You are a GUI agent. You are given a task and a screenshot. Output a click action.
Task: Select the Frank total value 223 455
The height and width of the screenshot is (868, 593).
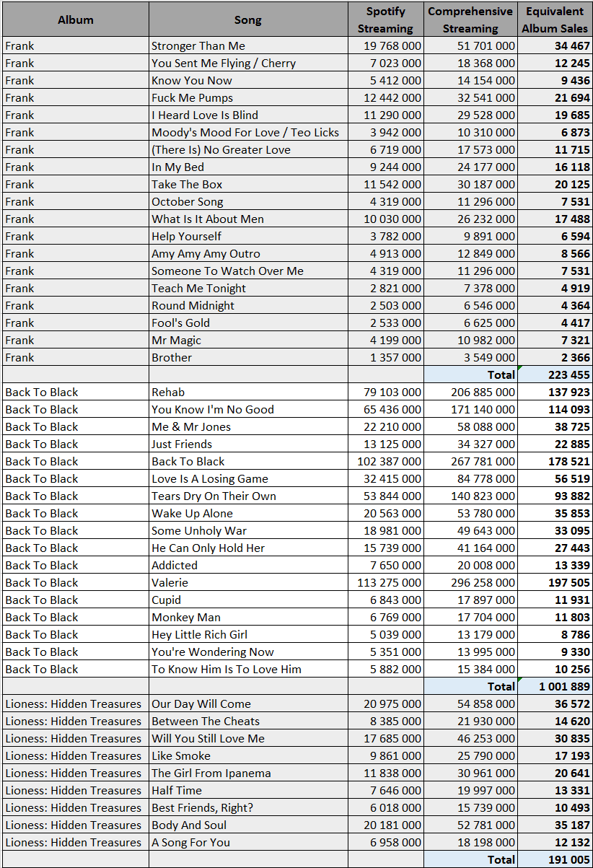pos(555,374)
